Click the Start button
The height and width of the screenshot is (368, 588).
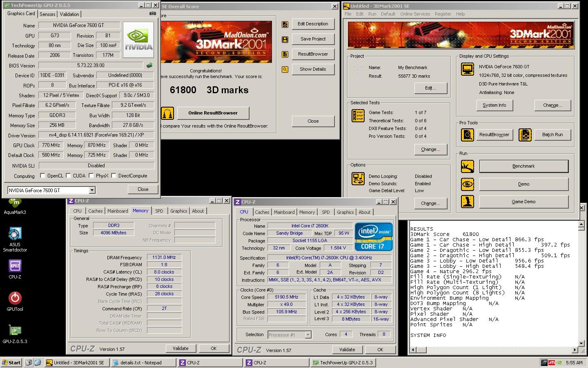11,363
